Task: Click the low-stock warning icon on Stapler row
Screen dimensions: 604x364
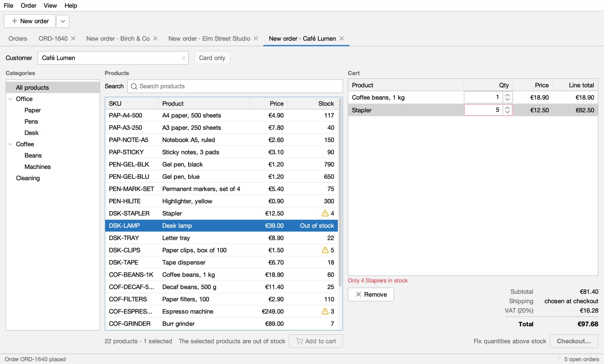Action: pos(325,213)
